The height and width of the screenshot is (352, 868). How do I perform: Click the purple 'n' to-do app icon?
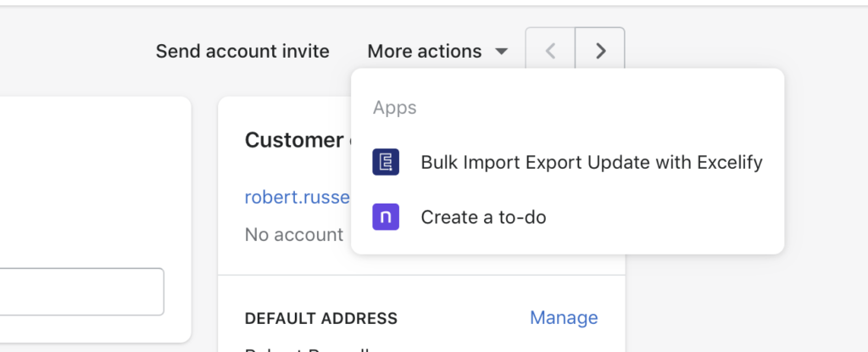[386, 217]
